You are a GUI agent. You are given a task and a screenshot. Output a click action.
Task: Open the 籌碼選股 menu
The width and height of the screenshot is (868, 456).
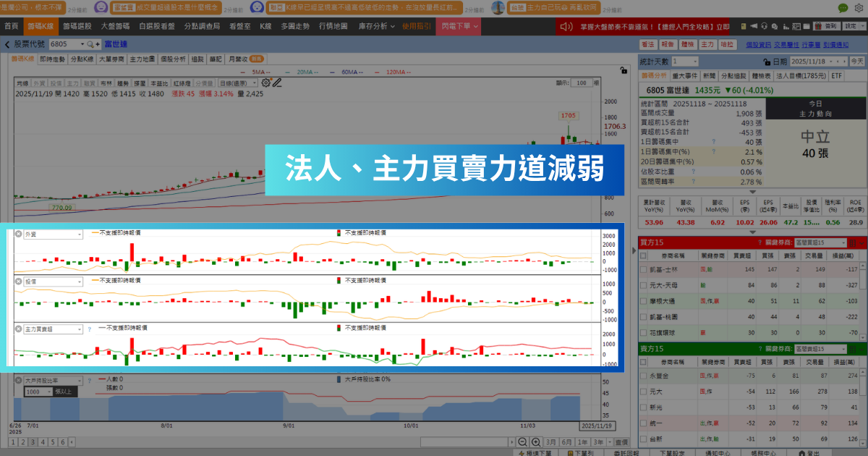[76, 25]
